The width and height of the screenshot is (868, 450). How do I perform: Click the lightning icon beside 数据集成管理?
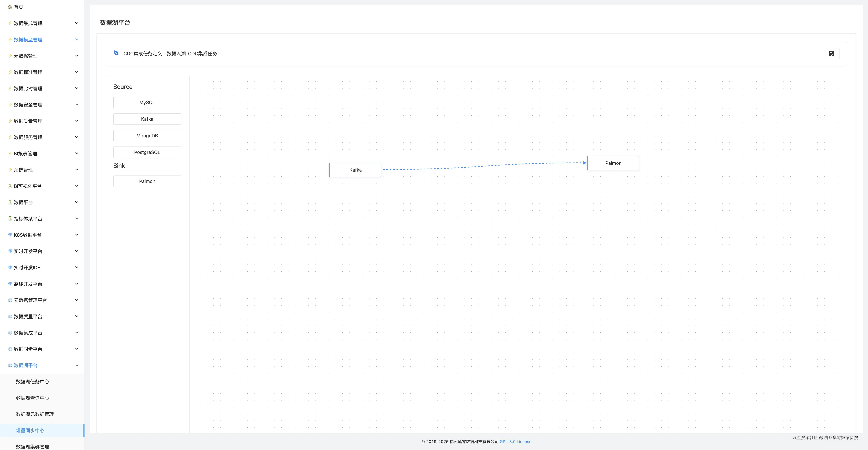tap(10, 23)
